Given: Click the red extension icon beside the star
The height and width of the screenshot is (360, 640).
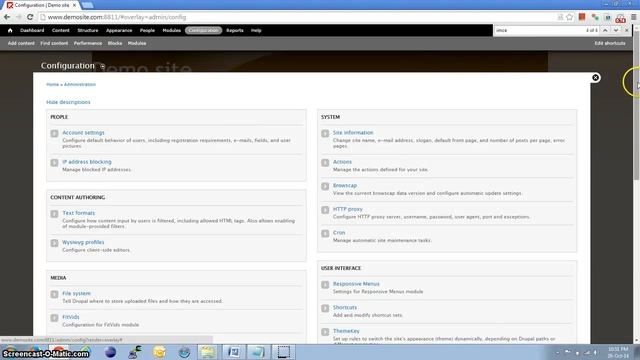Looking at the screenshot, I should [x=582, y=17].
